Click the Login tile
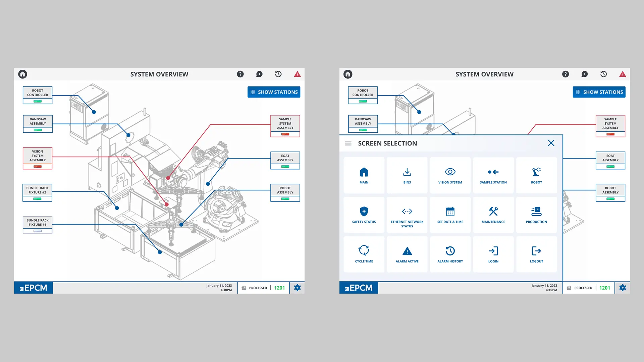 tap(493, 254)
